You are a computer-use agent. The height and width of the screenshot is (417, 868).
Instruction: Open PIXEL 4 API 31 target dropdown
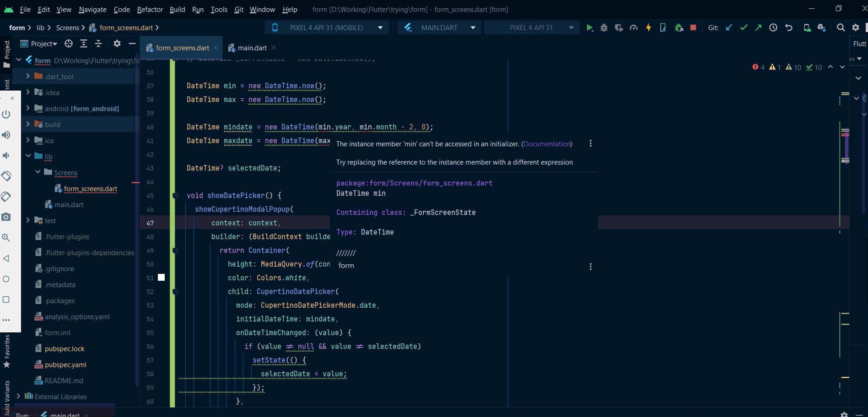pyautogui.click(x=531, y=28)
